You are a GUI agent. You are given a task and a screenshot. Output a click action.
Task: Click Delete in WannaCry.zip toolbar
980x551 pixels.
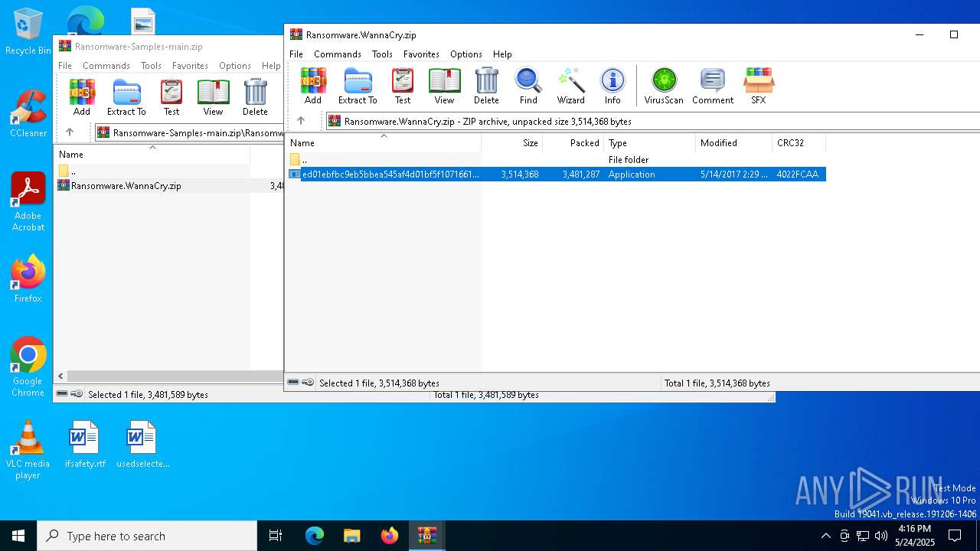point(486,86)
